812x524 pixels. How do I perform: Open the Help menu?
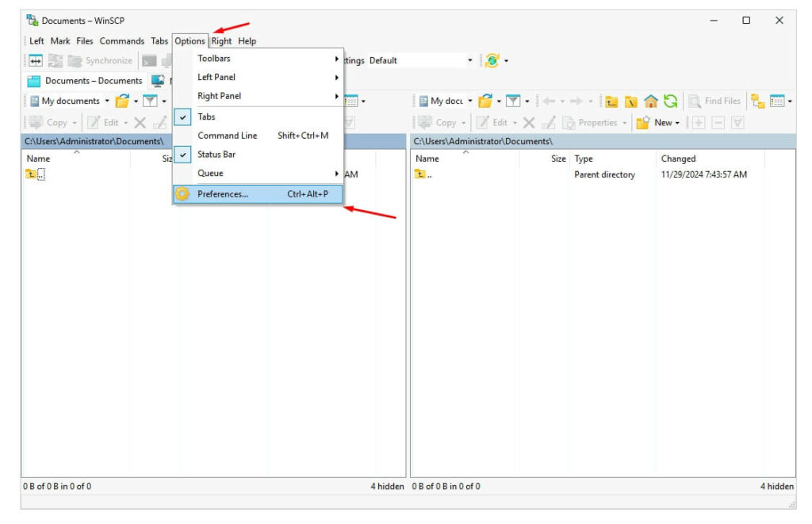(247, 41)
